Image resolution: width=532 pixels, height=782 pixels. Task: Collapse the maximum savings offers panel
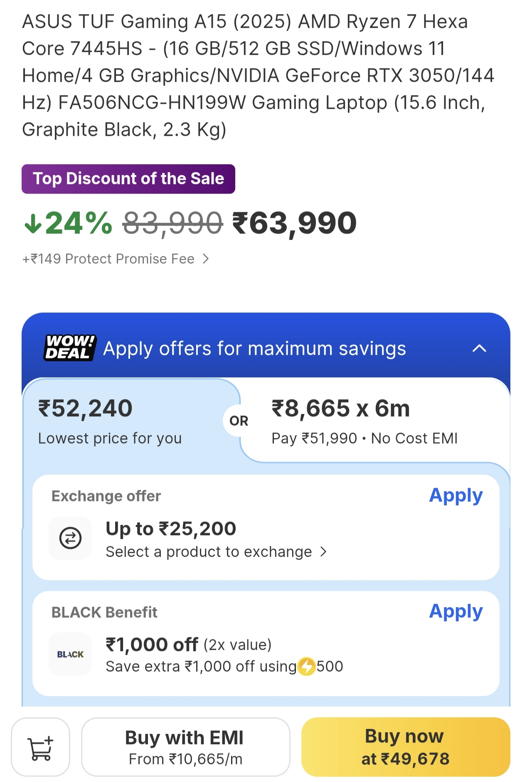pyautogui.click(x=479, y=348)
